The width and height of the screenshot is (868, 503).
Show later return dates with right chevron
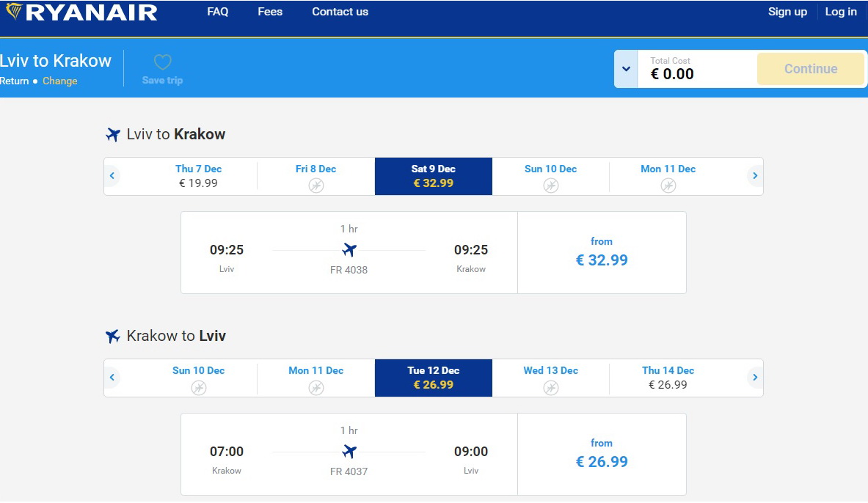[x=755, y=378]
